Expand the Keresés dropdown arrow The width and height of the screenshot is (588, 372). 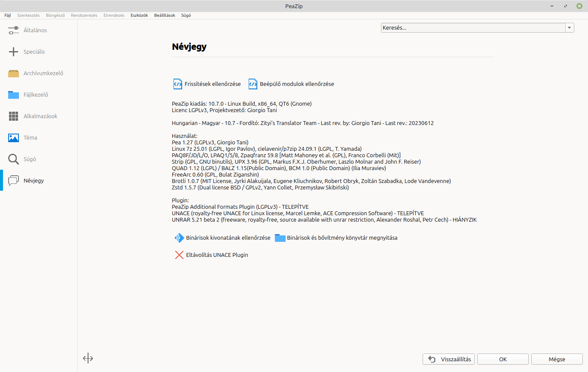point(570,27)
